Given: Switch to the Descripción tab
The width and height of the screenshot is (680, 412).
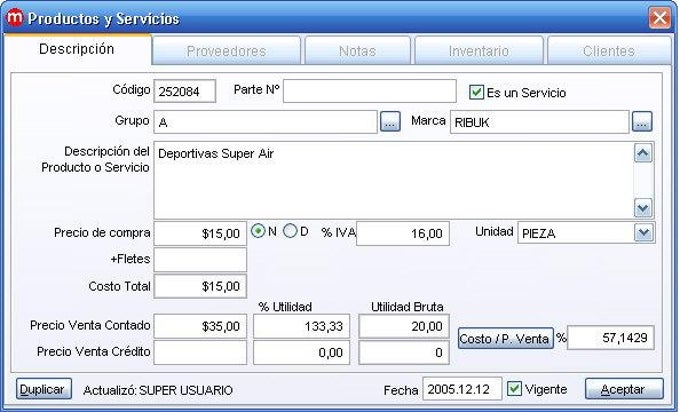Looking at the screenshot, I should [x=77, y=49].
